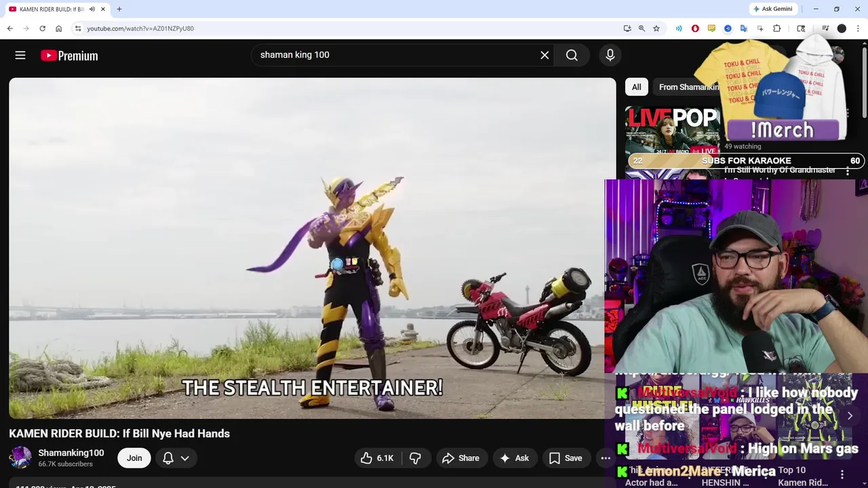Image resolution: width=868 pixels, height=488 pixels.
Task: Open options for Top 10 Kamen Rider video
Action: tap(842, 475)
